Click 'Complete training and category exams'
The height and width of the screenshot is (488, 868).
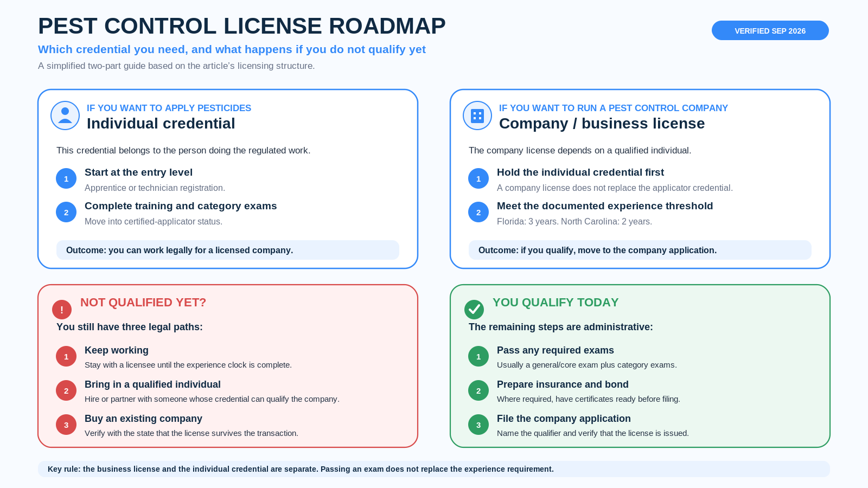click(181, 206)
